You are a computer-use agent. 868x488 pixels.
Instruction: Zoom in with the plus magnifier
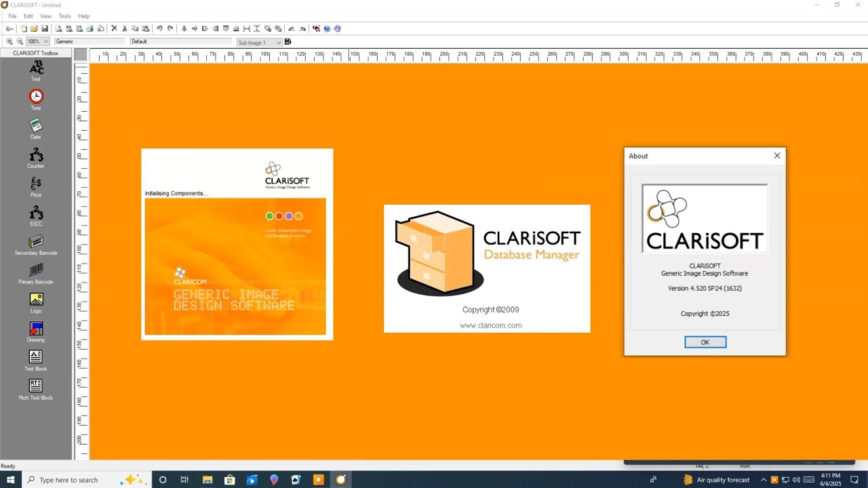tap(9, 41)
